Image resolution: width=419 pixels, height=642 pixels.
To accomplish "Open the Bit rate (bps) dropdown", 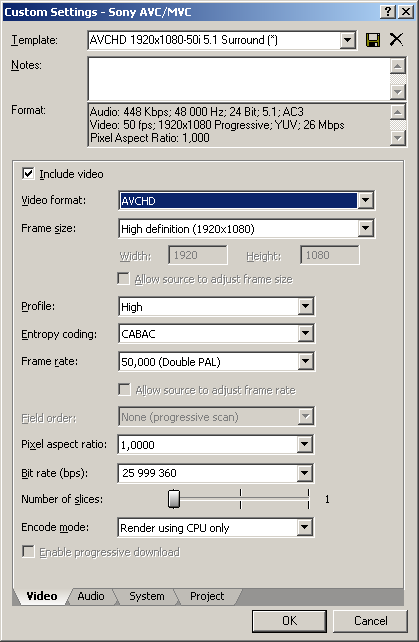I will pos(304,473).
